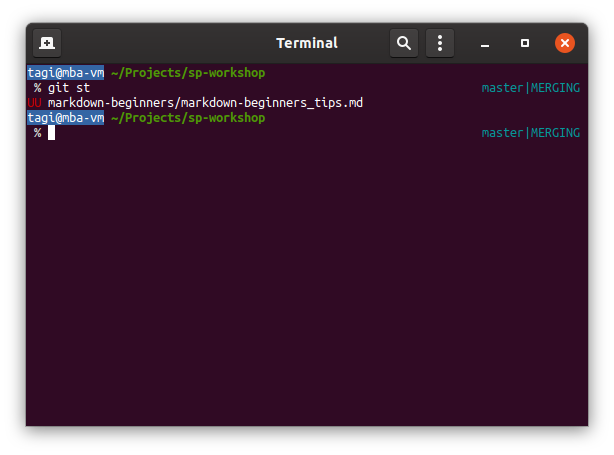The height and width of the screenshot is (455, 614).
Task: Open a new terminal tab
Action: (x=47, y=43)
